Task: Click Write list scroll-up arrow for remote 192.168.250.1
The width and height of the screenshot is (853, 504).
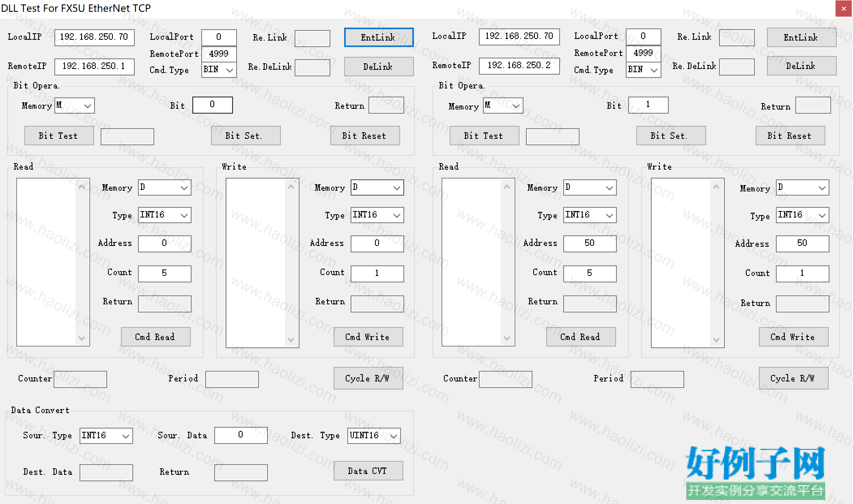Action: pos(291,187)
